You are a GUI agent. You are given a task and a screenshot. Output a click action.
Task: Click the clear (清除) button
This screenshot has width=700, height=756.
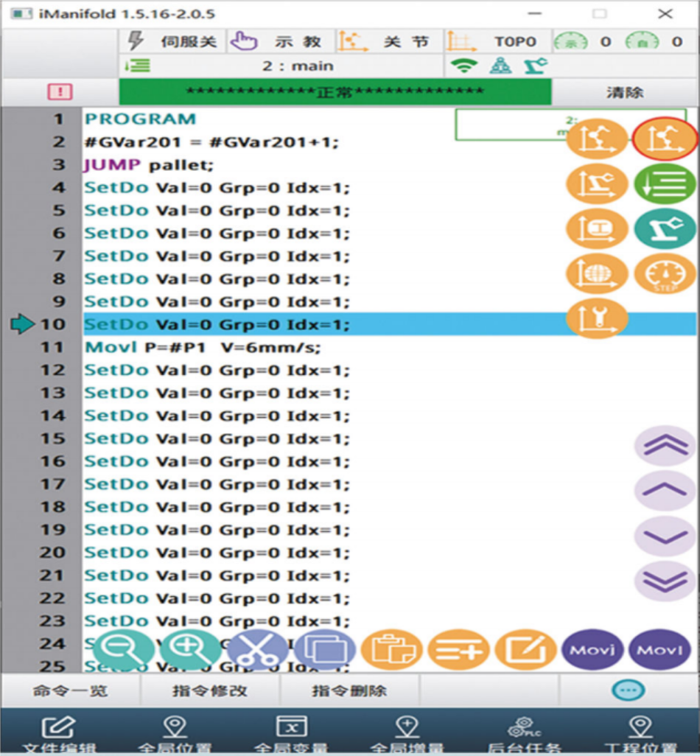[624, 92]
